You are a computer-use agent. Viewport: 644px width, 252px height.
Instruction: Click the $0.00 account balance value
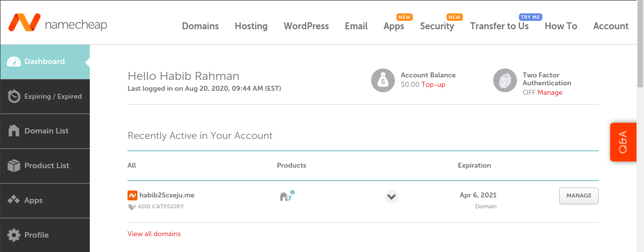click(410, 85)
